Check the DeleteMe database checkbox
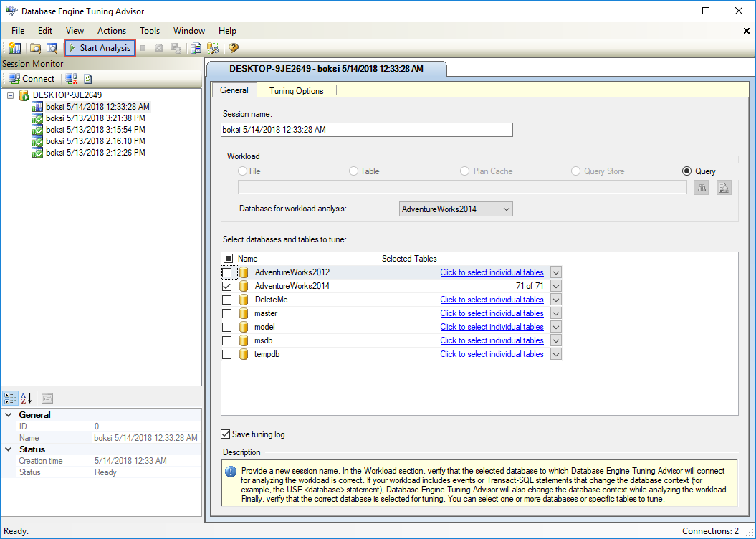The image size is (756, 539). 226,300
